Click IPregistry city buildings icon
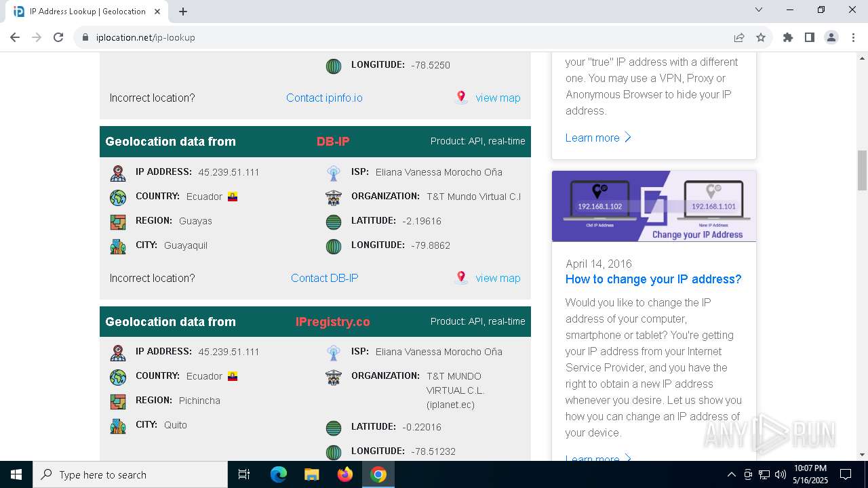 [118, 426]
